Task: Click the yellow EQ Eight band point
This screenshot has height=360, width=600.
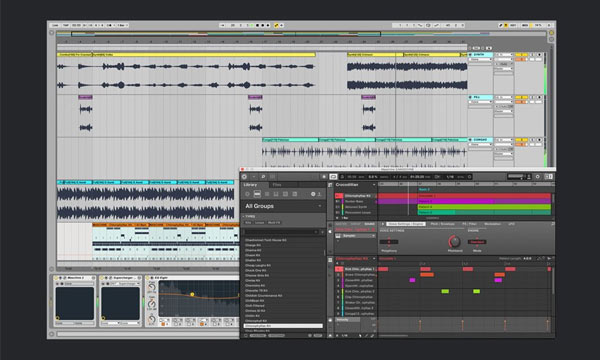Action: pos(192,294)
